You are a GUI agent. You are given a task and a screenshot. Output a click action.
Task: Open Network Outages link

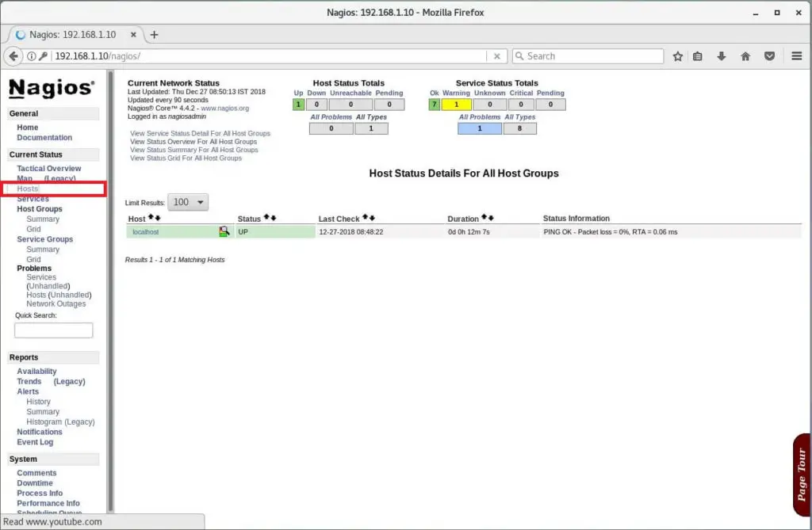click(x=56, y=303)
